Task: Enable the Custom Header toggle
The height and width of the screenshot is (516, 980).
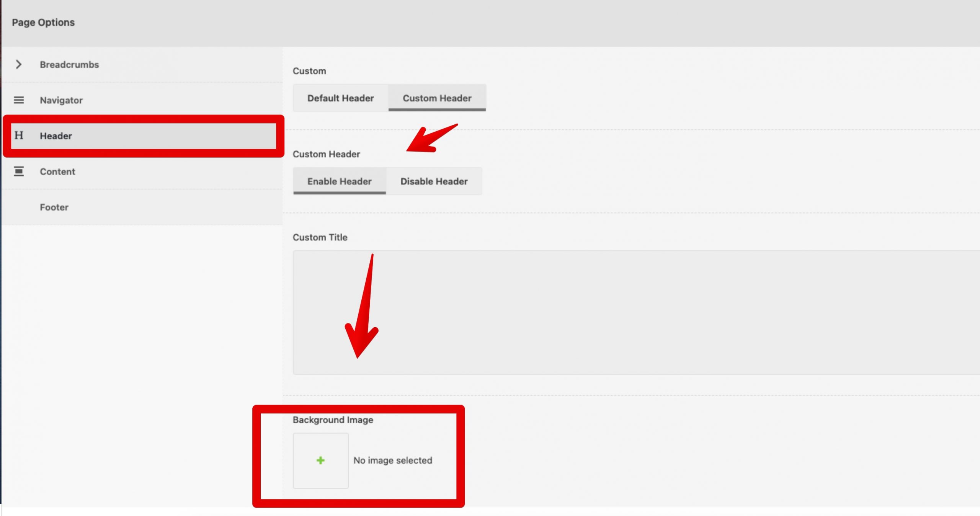Action: [x=437, y=98]
